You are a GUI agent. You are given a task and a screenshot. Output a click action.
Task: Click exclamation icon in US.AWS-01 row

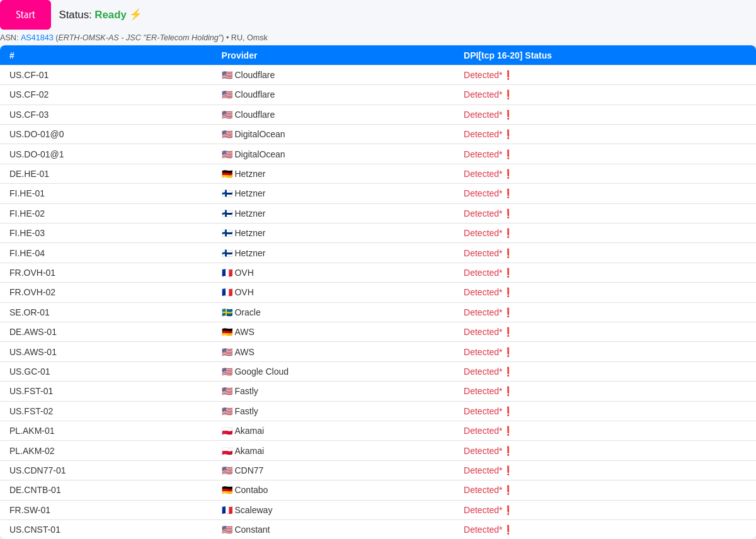coord(508,352)
